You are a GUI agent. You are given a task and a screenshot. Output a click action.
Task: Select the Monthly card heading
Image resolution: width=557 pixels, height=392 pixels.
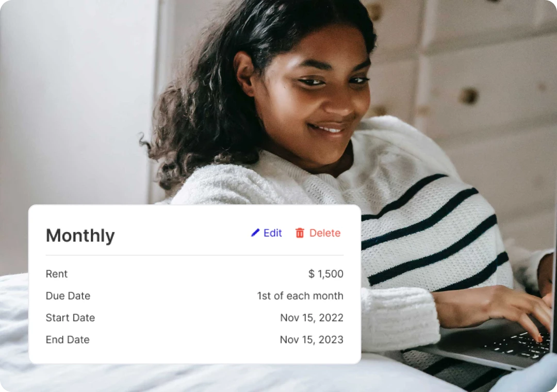(80, 236)
